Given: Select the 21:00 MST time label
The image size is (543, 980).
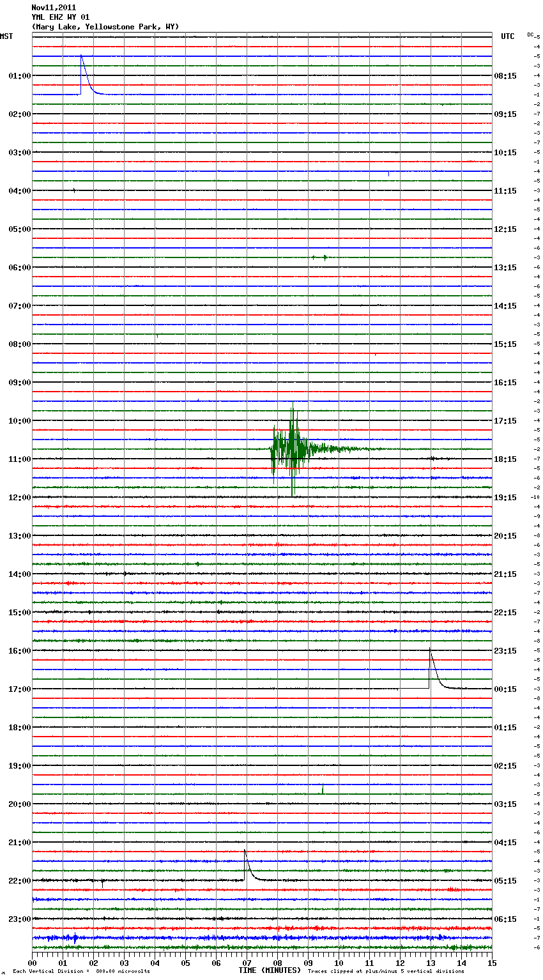Looking at the screenshot, I should pos(20,842).
